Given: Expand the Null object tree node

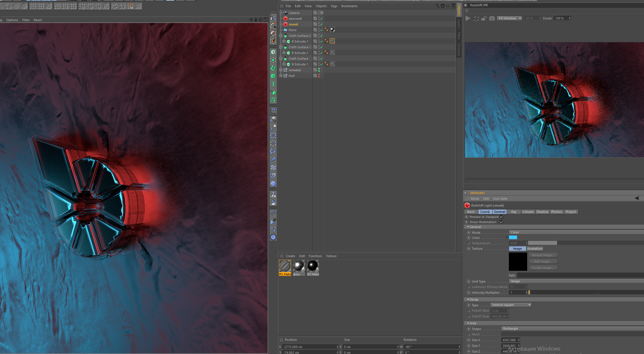Looking at the screenshot, I should [x=281, y=76].
